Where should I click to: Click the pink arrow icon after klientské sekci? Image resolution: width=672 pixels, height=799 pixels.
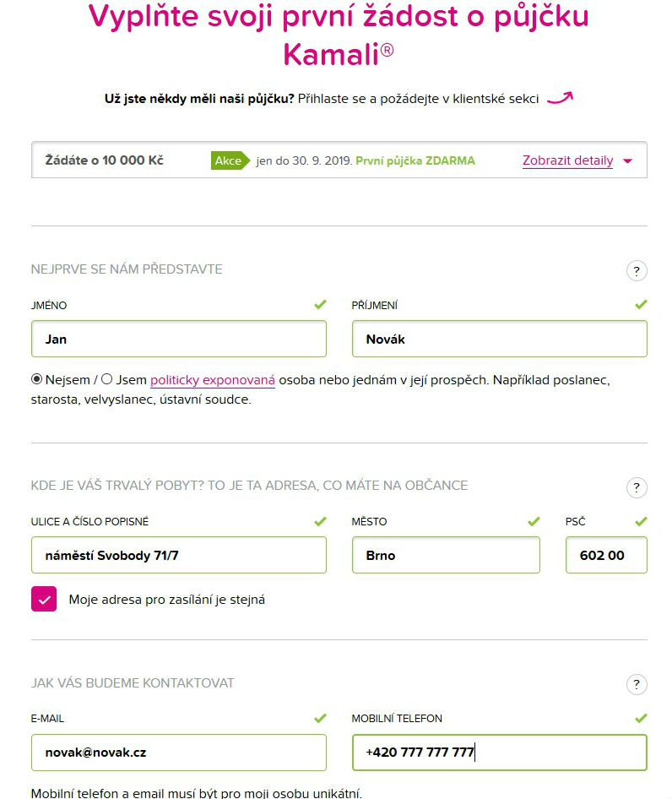[560, 97]
